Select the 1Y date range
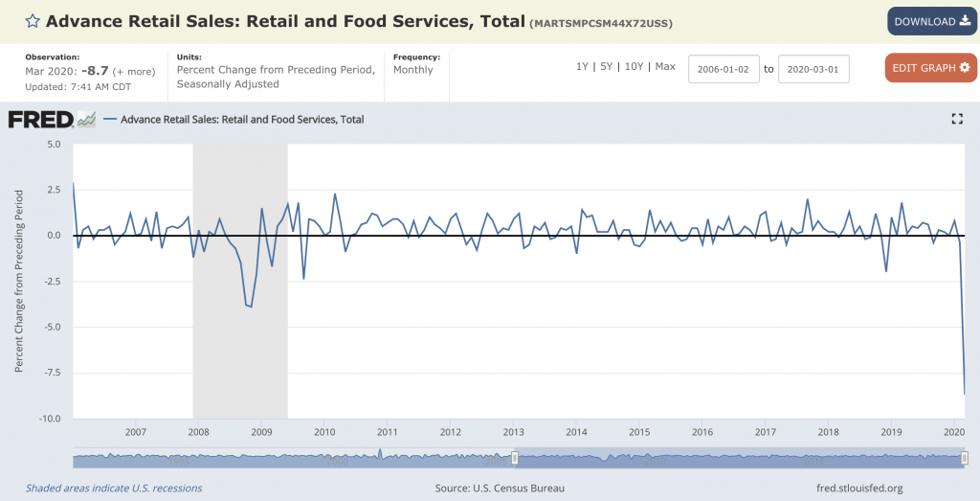The width and height of the screenshot is (980, 501). 582,67
